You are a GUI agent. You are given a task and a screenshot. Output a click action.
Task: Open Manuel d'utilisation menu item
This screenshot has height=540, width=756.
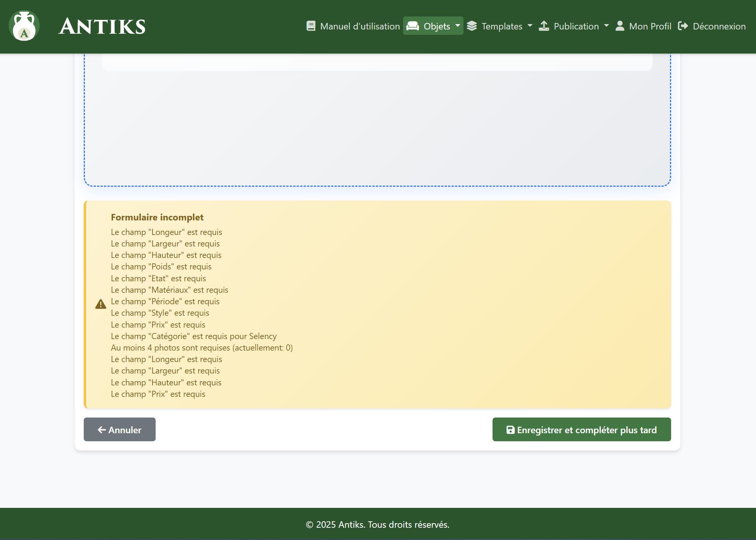pos(360,26)
